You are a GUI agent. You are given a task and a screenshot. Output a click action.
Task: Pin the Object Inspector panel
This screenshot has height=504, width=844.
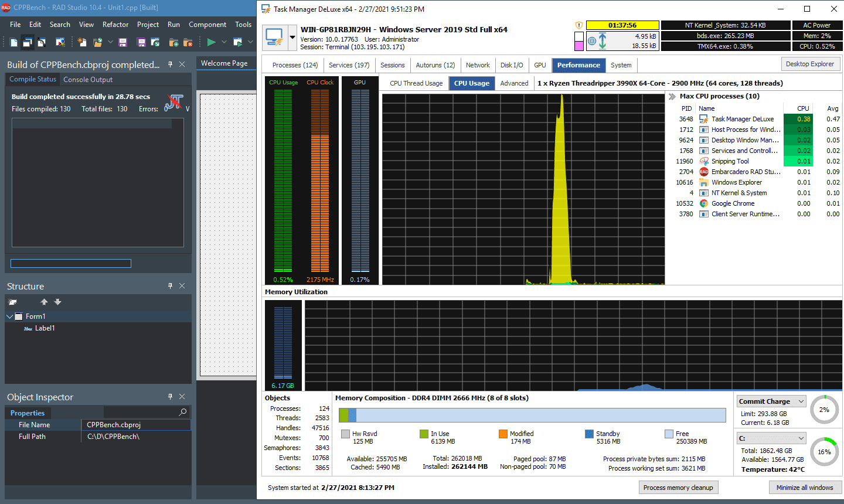click(x=170, y=397)
